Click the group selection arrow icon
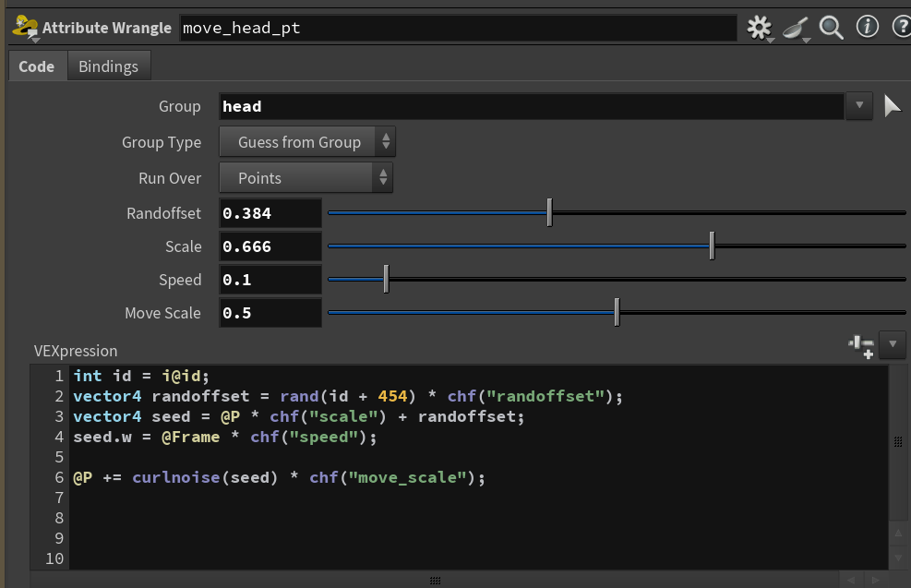The image size is (911, 588). click(x=892, y=106)
